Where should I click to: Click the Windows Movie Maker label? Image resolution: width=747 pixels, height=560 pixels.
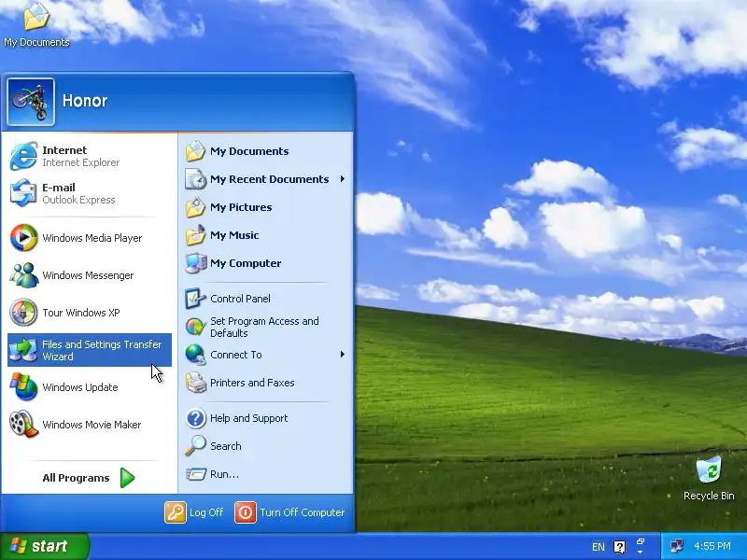point(92,425)
